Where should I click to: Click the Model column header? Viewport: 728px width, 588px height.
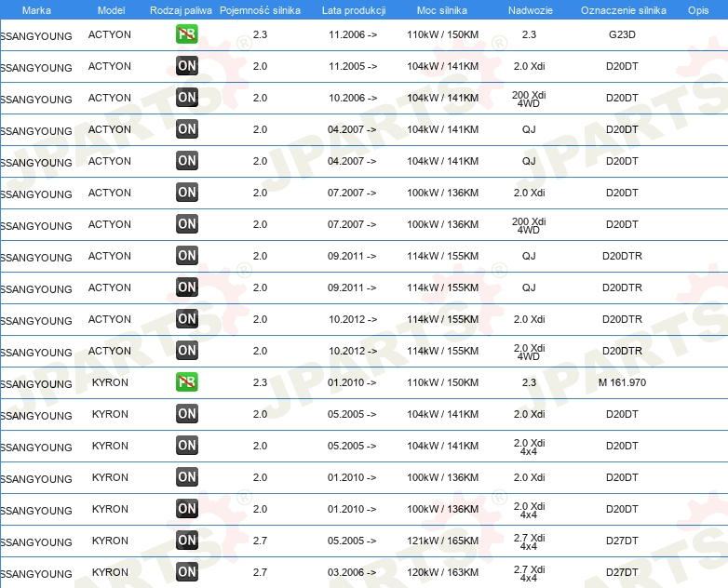(x=111, y=10)
